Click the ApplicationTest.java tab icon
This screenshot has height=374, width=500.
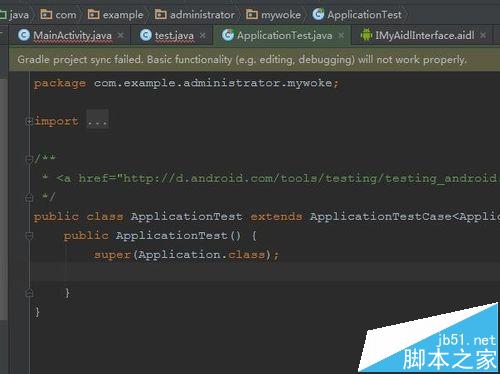[x=228, y=35]
